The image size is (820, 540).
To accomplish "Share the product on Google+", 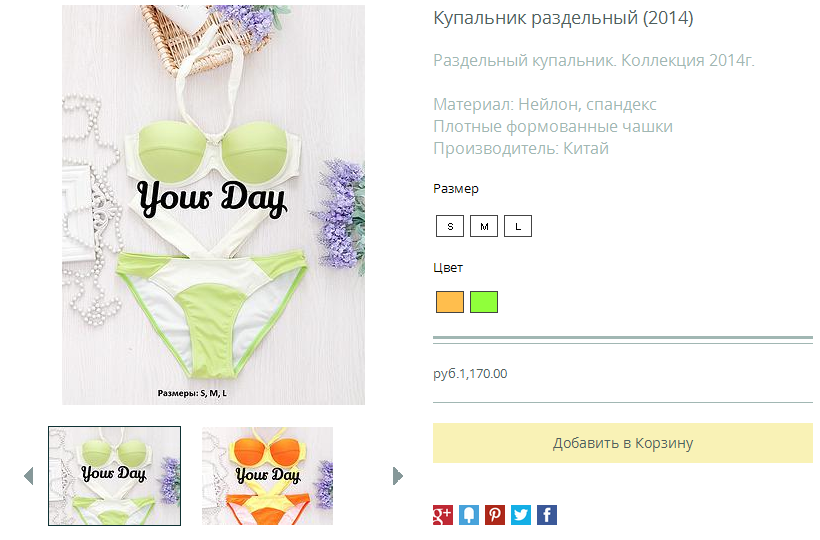I will pos(442,515).
